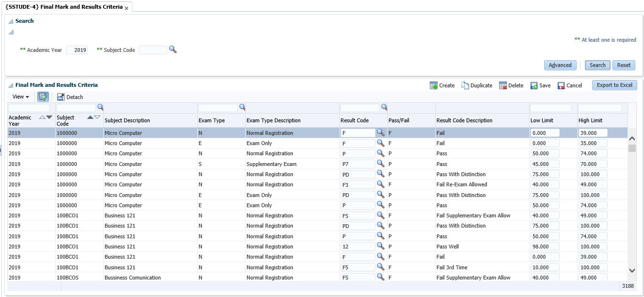Click the Cancel changes icon
The height and width of the screenshot is (297, 644).
[x=561, y=85]
